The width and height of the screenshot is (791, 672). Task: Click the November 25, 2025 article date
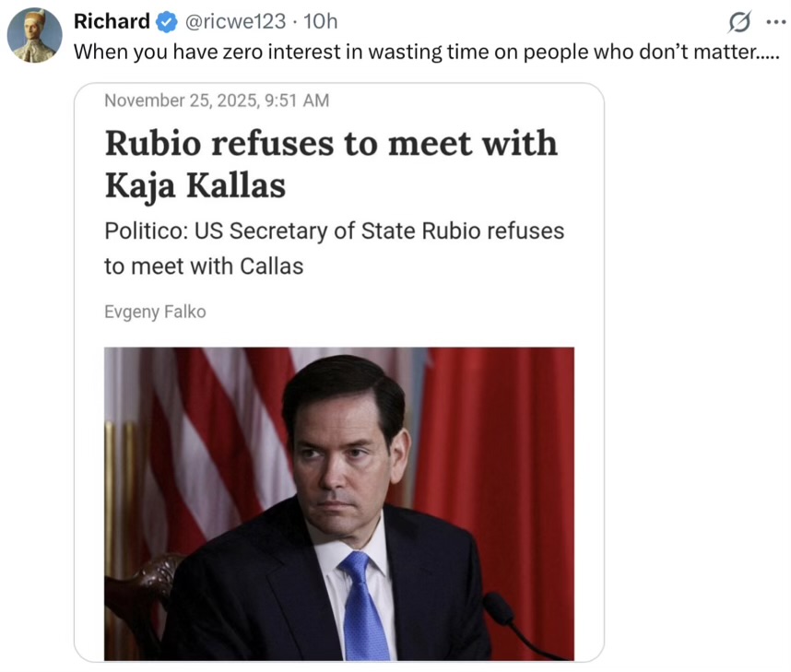tap(217, 100)
